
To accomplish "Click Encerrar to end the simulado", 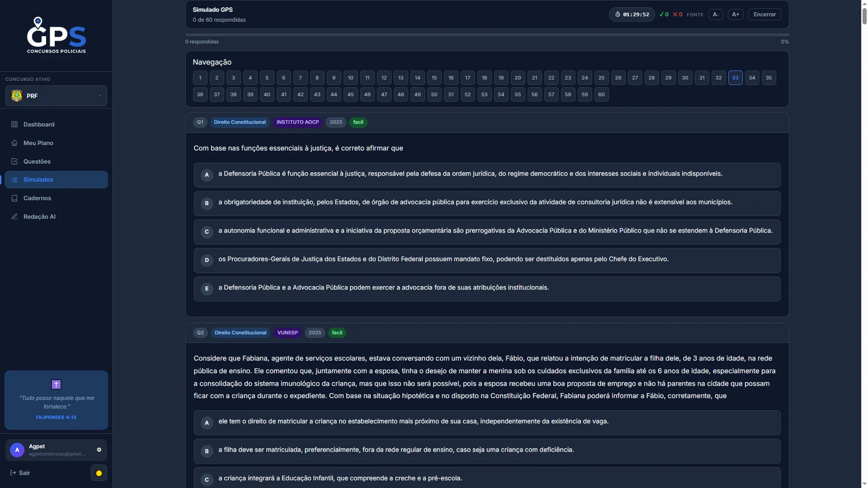I will (x=764, y=15).
